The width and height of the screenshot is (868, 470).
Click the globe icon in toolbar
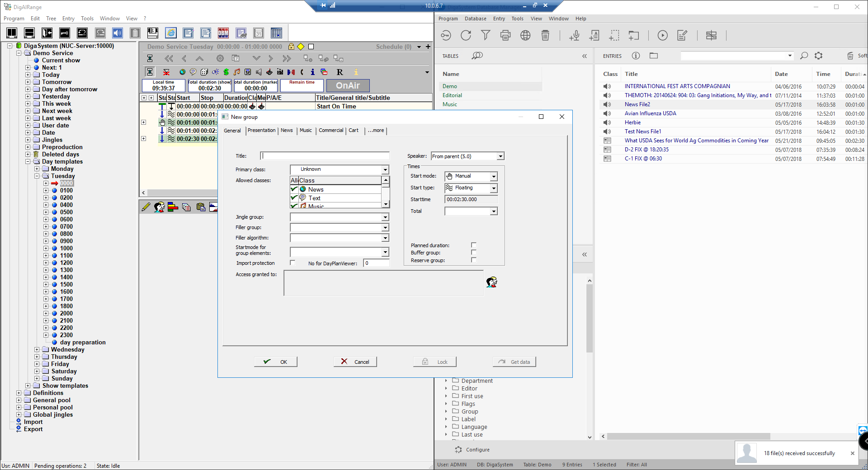click(x=525, y=35)
